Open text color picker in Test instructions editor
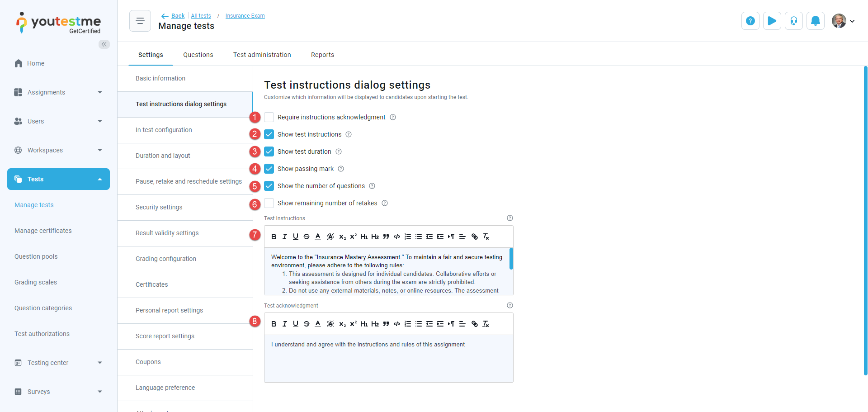This screenshot has height=412, width=868. [x=318, y=237]
